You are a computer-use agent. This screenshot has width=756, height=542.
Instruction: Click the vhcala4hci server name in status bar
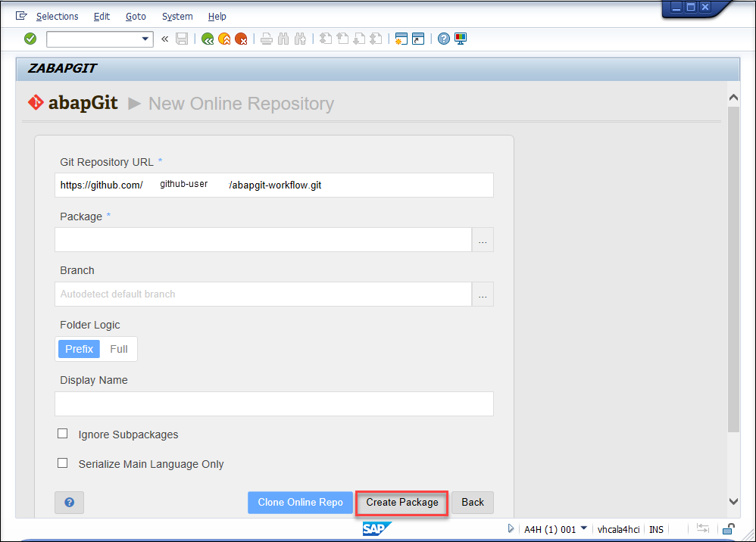click(x=619, y=529)
